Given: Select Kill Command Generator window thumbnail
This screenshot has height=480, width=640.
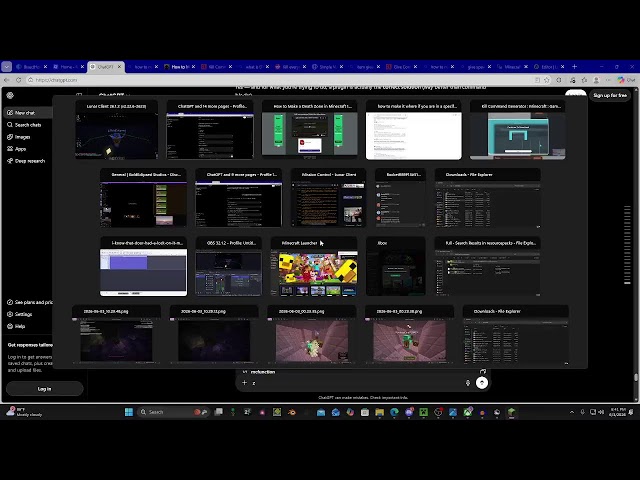Looking at the screenshot, I should click(x=518, y=130).
